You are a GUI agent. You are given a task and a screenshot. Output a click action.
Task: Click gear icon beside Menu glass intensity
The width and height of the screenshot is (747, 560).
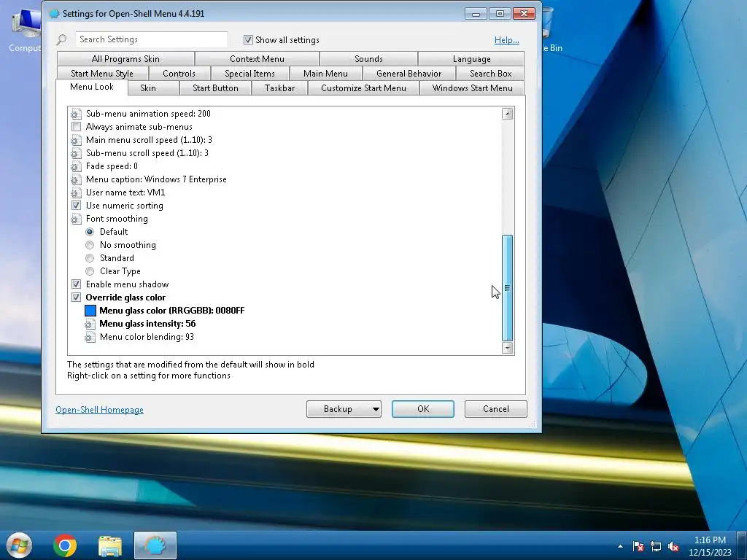point(90,324)
